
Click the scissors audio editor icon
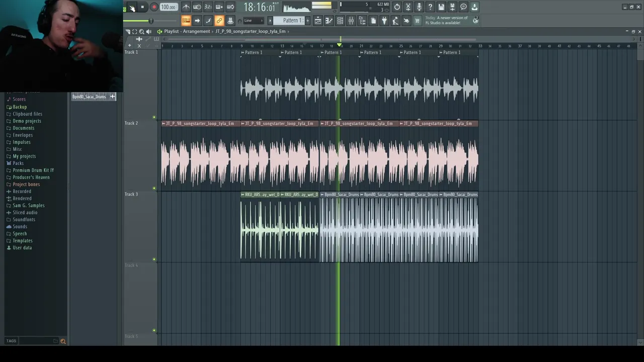pos(408,7)
